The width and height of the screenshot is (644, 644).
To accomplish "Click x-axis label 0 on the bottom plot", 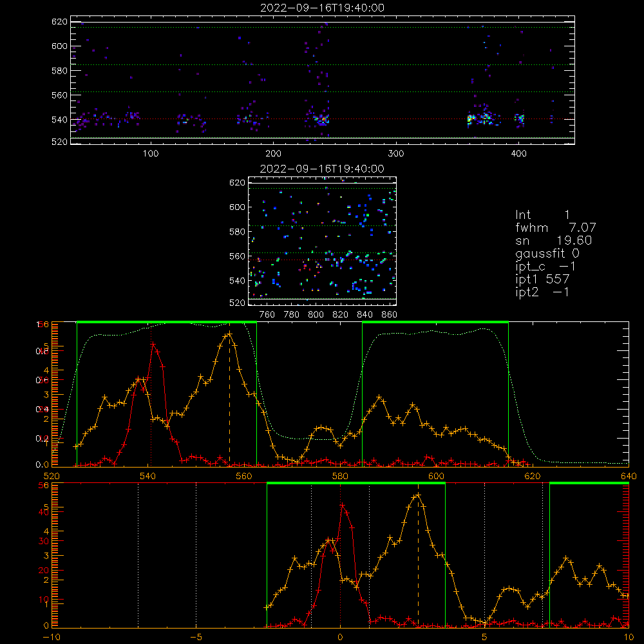I will (340, 637).
